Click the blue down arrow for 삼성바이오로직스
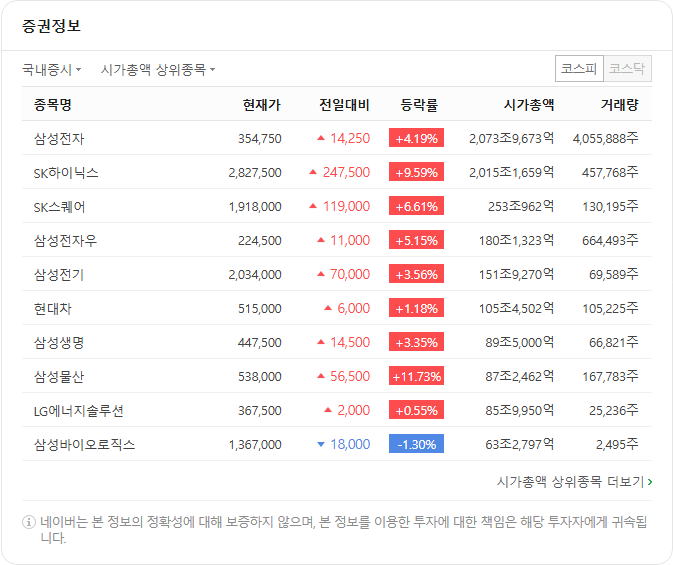The width and height of the screenshot is (673, 565). click(321, 444)
